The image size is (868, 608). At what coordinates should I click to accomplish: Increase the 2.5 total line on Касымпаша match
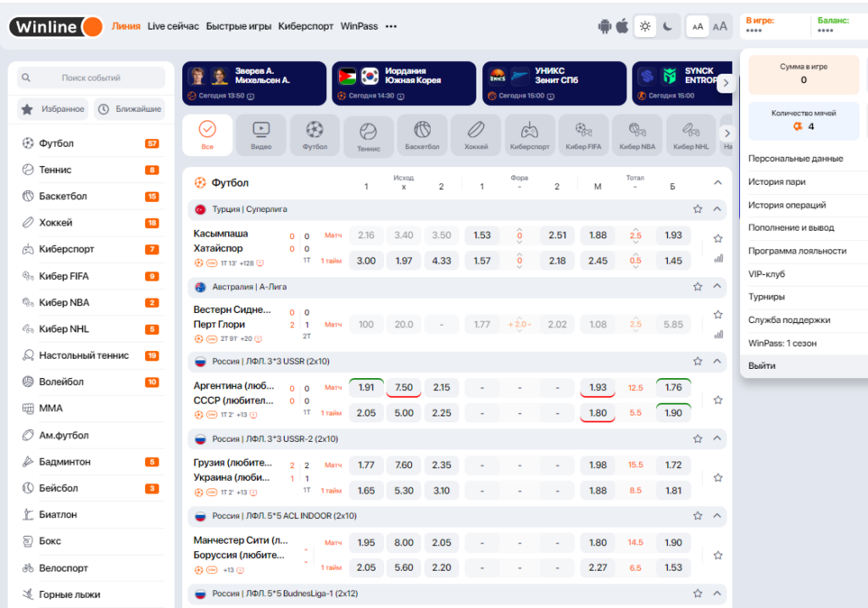click(x=636, y=229)
